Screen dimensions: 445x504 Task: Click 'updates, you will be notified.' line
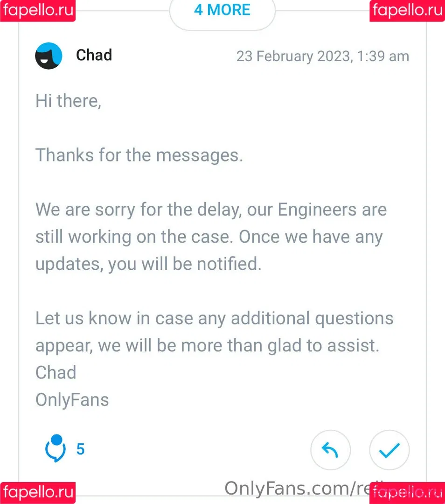tap(148, 264)
